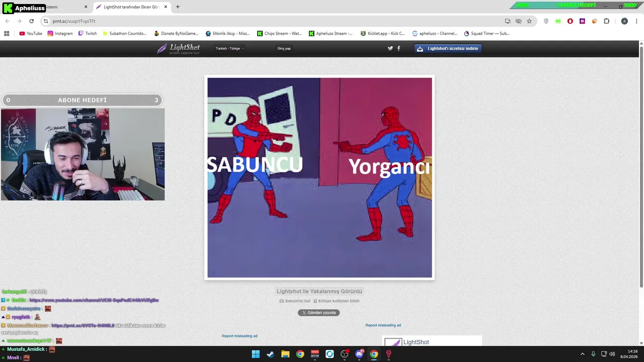Screen dimensions: 644x362
Task: Open the Twitch bookmark
Action: pos(88,34)
